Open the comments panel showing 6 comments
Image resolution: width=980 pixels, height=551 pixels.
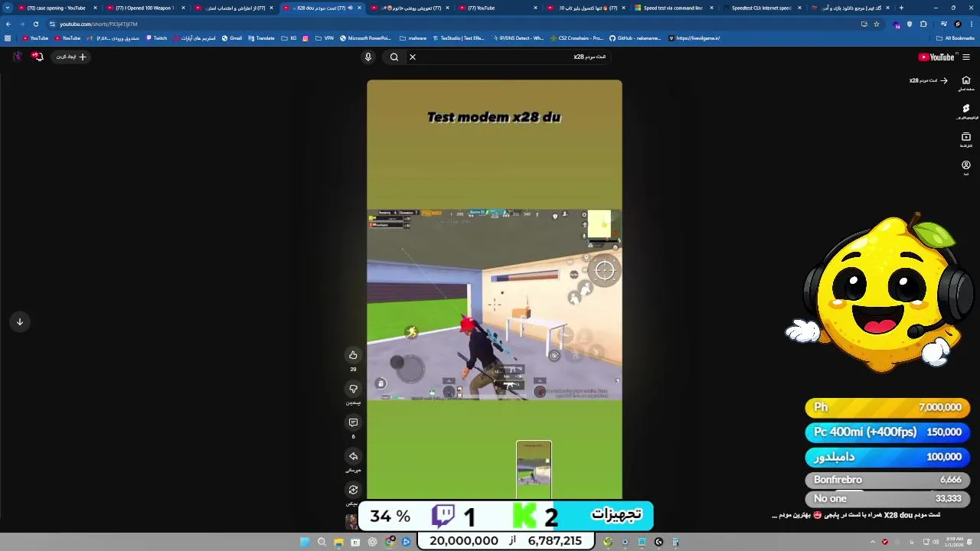point(353,422)
